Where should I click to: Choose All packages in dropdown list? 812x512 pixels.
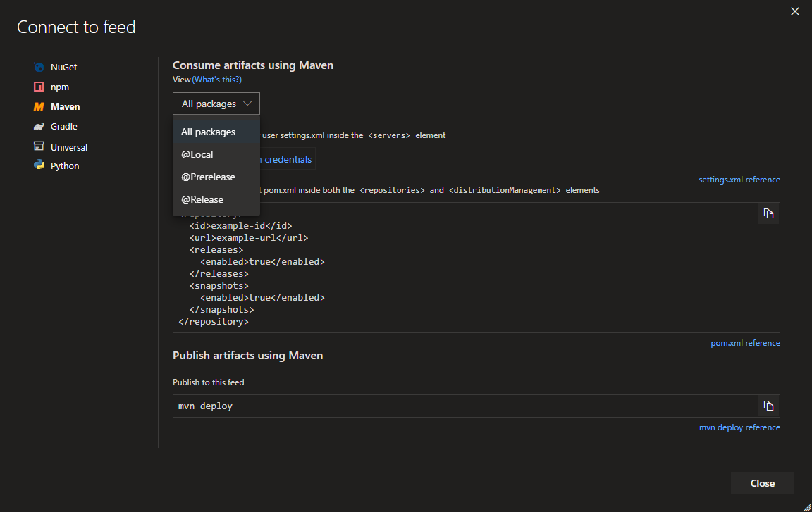coord(216,132)
